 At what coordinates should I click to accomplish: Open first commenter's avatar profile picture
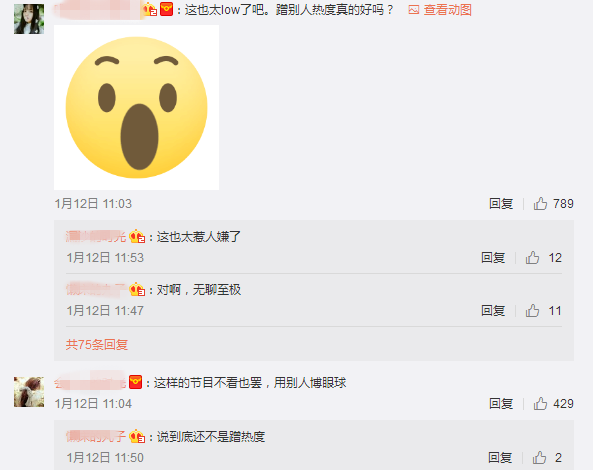[x=29, y=19]
